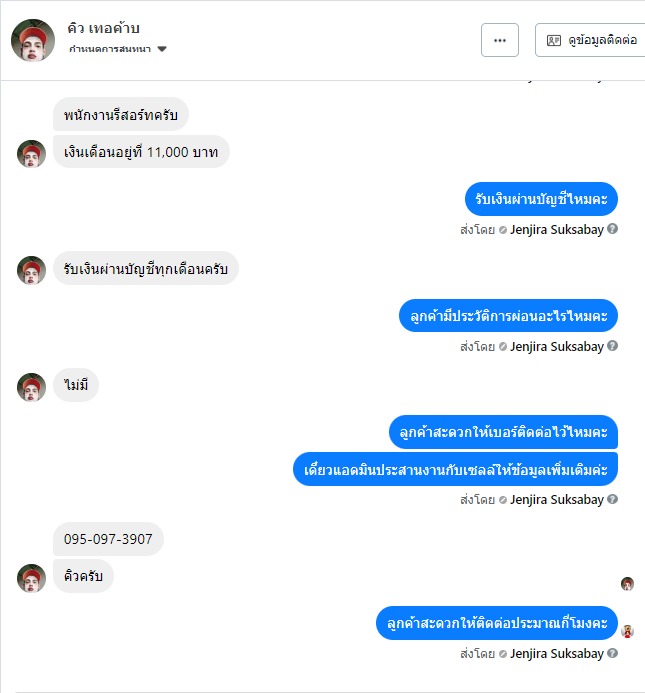Click help icon under เดี๋ยวแอดมินประสานงาน message

pos(612,499)
